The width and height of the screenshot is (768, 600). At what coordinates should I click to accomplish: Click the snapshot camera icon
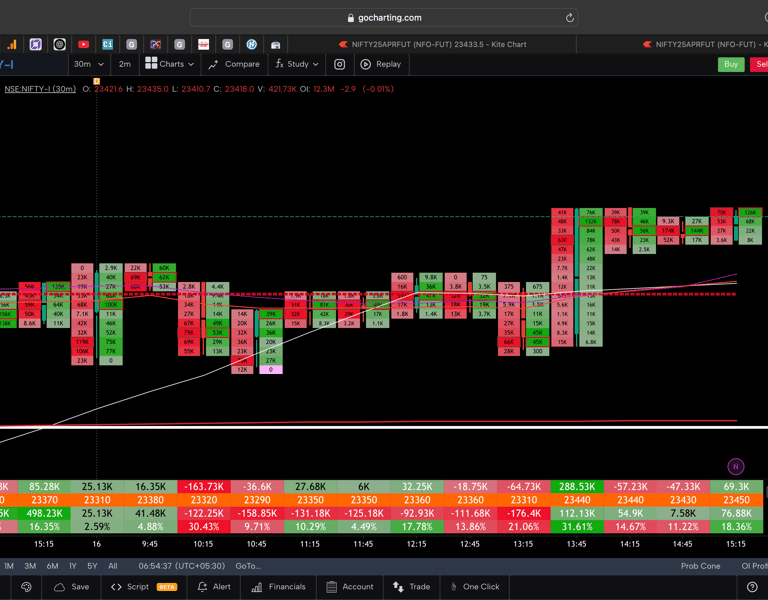point(339,64)
